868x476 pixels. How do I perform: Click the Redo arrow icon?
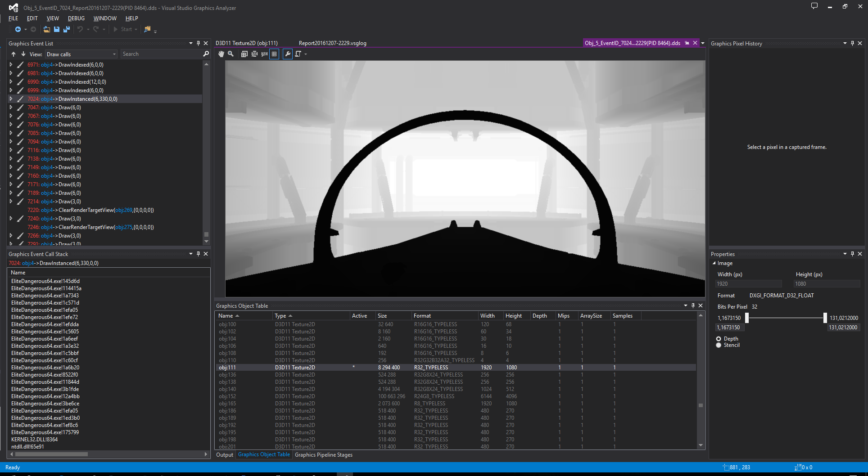coord(96,29)
